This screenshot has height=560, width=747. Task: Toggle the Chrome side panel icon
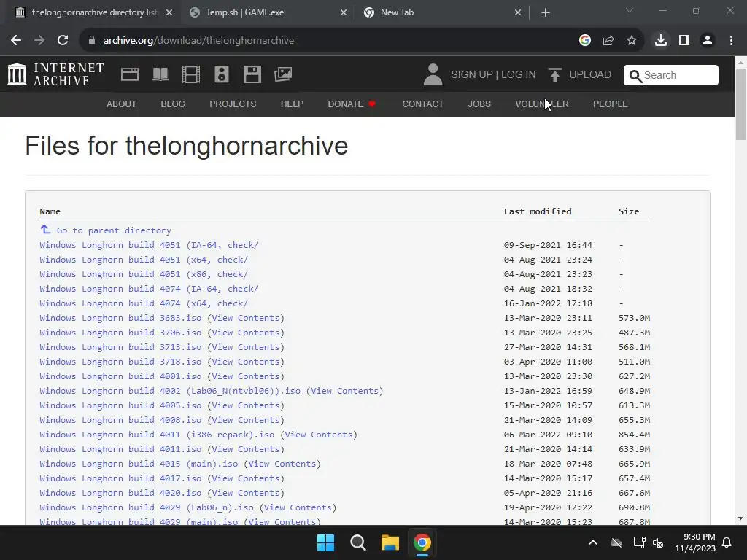[684, 41]
